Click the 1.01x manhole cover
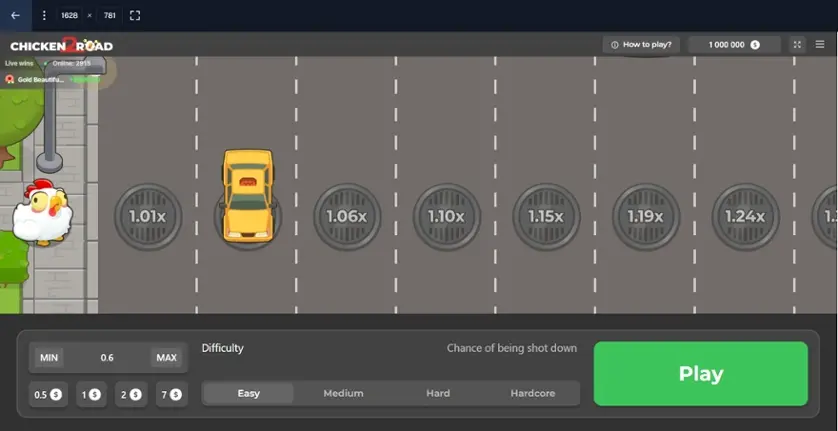Screen dimensions: 838x431 pos(147,216)
